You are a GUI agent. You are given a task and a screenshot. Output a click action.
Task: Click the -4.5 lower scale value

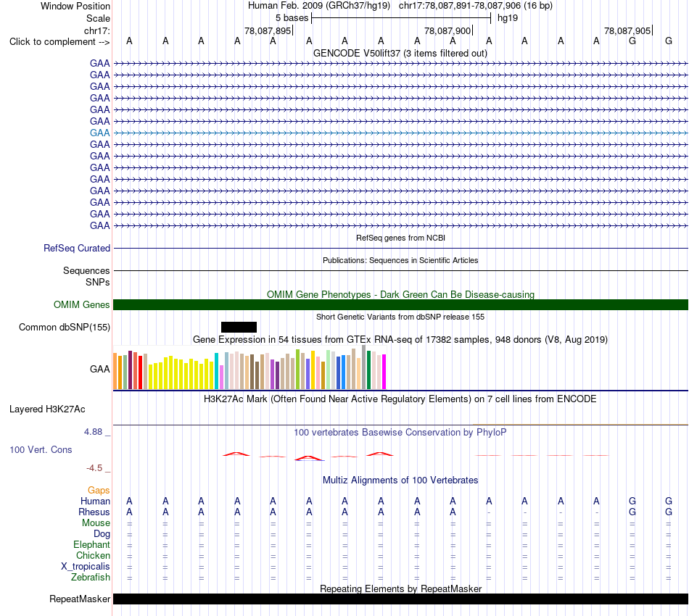pos(94,468)
